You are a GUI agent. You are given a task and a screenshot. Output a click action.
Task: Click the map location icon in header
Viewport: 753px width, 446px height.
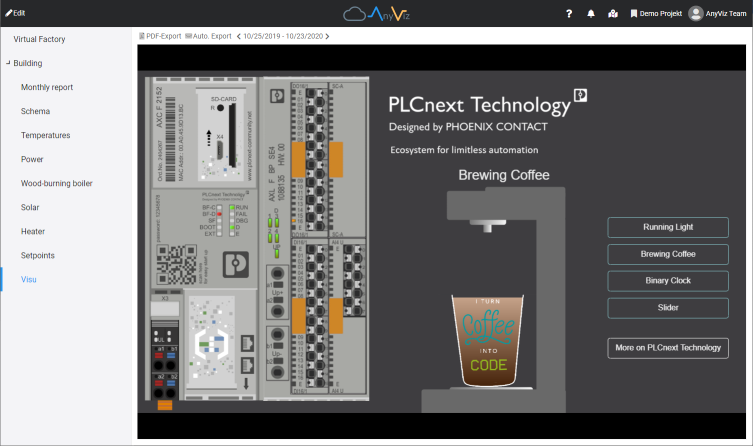click(x=613, y=13)
